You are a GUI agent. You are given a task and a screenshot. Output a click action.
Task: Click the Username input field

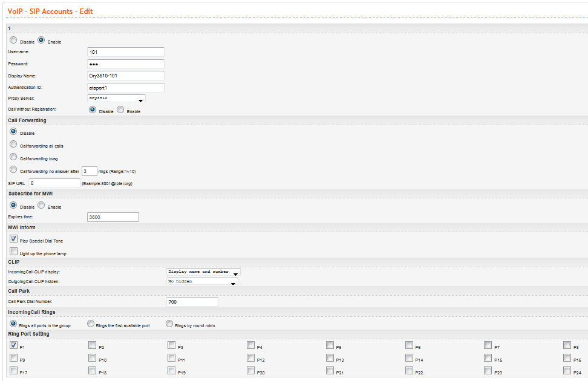pyautogui.click(x=126, y=52)
